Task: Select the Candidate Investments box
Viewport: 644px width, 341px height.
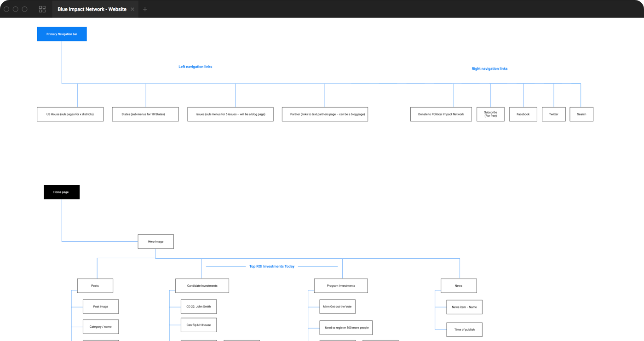Action: (x=202, y=286)
